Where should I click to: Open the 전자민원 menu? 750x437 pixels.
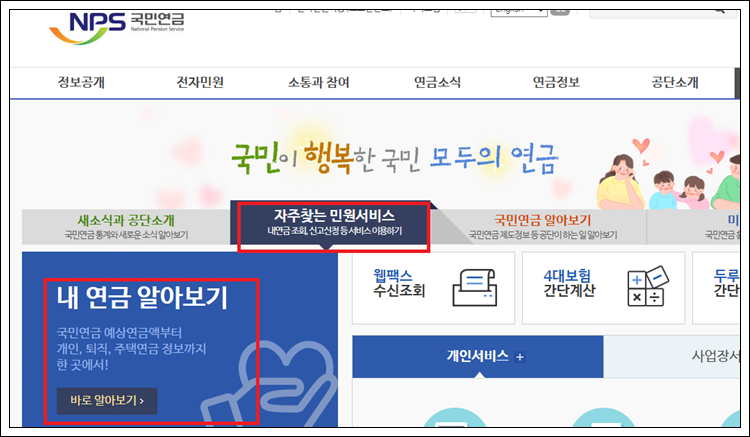pos(200,82)
